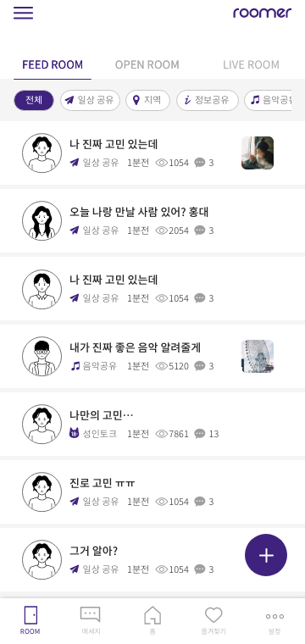Select the 정보공유 filter chip
Image resolution: width=305 pixels, height=644 pixels.
[208, 101]
